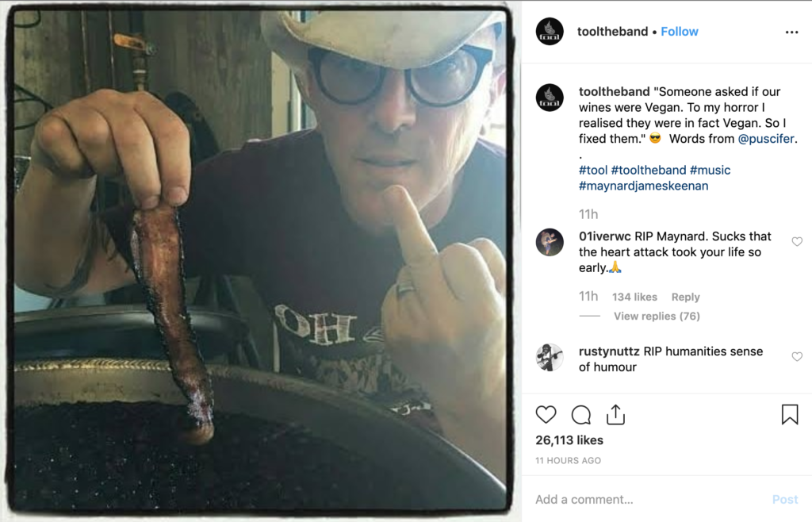Like the post with the heart icon
Image resolution: width=812 pixels, height=522 pixels.
pos(546,415)
